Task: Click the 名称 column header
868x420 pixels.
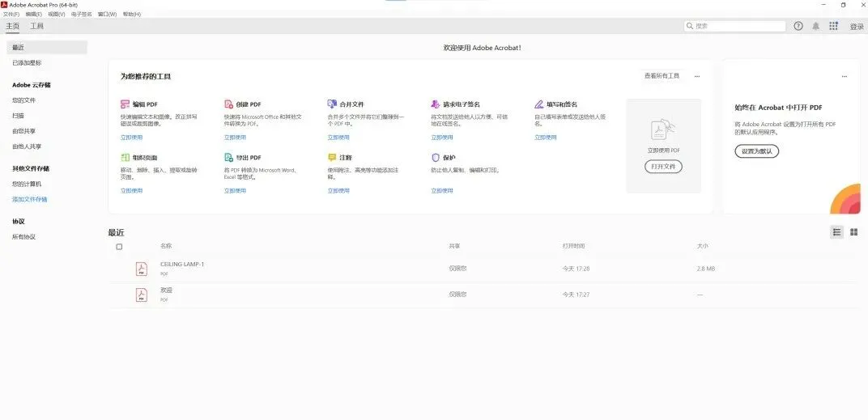Action: (166, 246)
